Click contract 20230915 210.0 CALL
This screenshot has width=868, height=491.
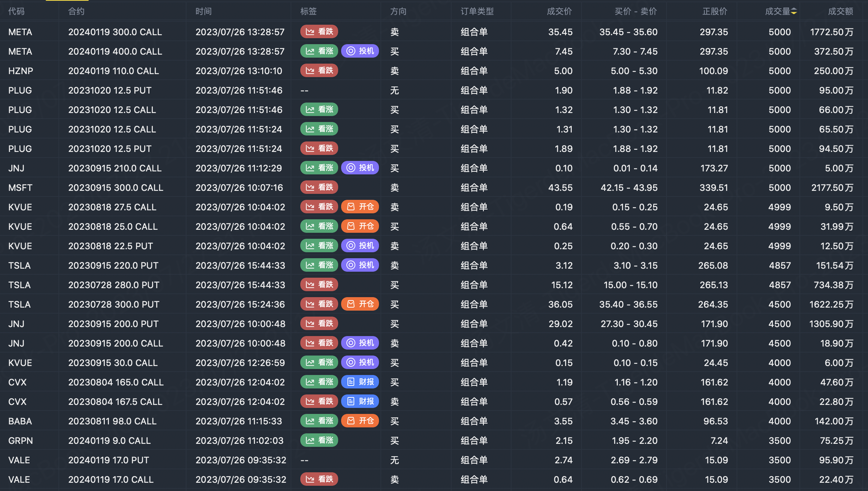pyautogui.click(x=115, y=168)
